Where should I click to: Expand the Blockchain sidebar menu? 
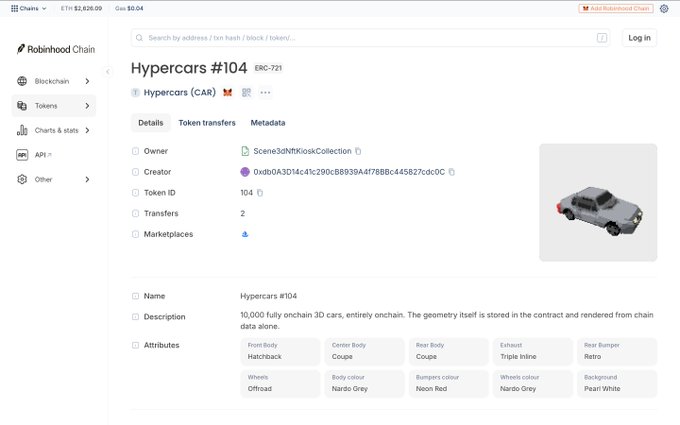(x=54, y=81)
